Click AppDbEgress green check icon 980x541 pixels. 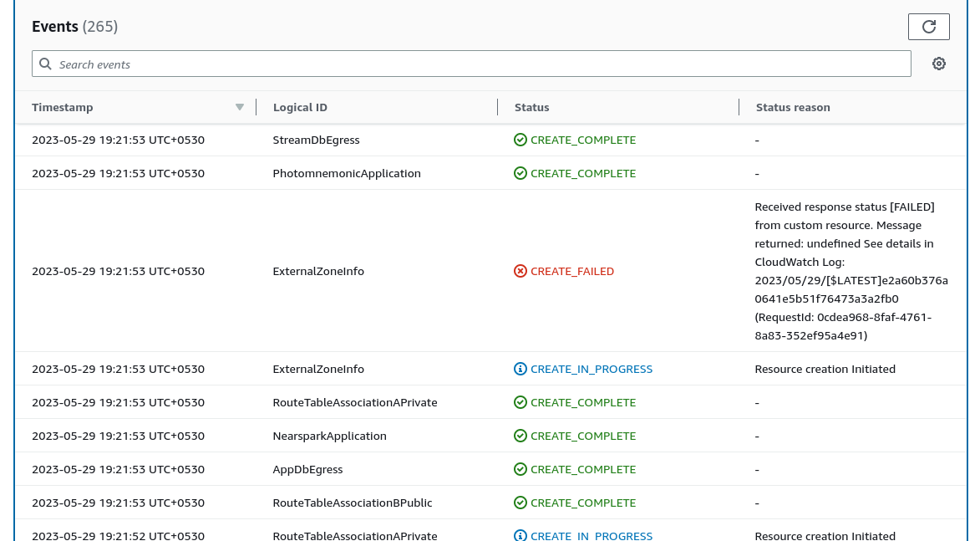pyautogui.click(x=520, y=469)
